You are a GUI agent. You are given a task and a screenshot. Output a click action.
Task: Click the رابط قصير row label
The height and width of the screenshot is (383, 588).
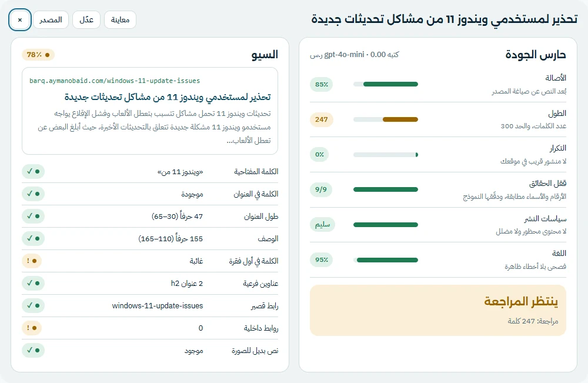click(x=265, y=306)
